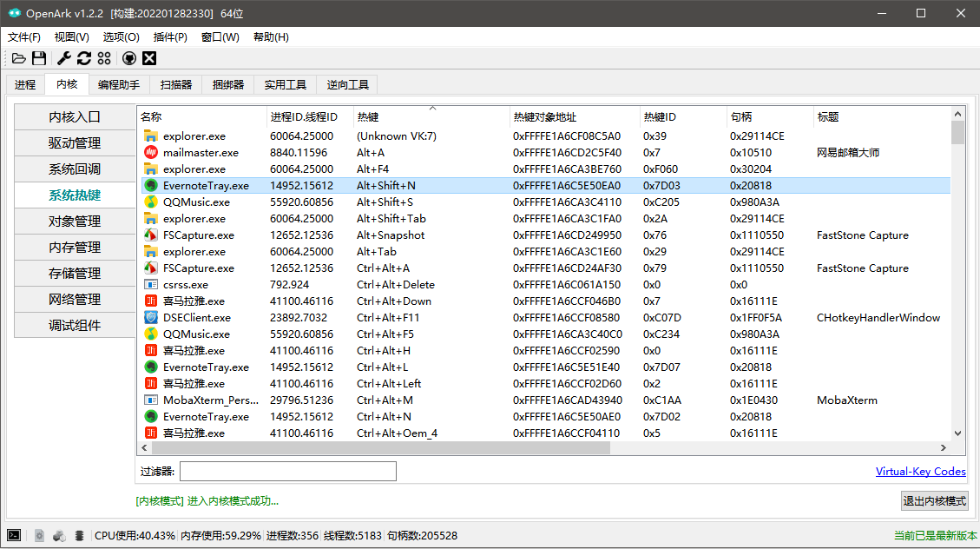
Task: Click the black X toolbar icon
Action: [149, 58]
